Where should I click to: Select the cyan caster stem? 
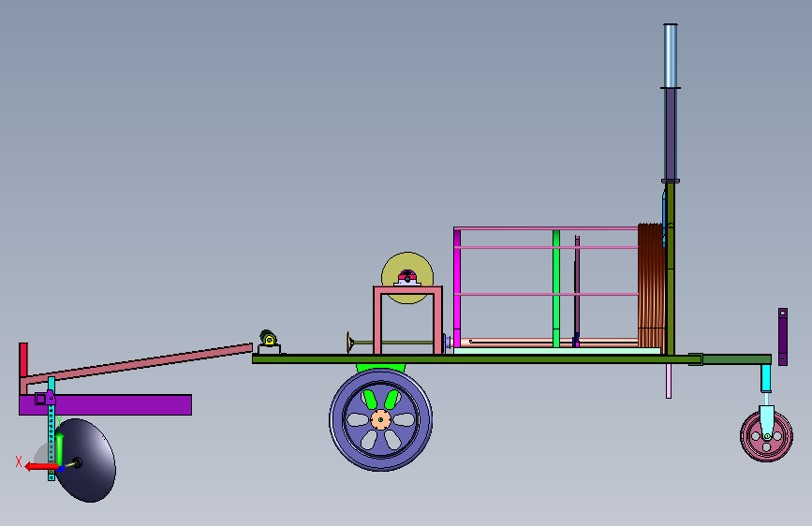(x=766, y=378)
